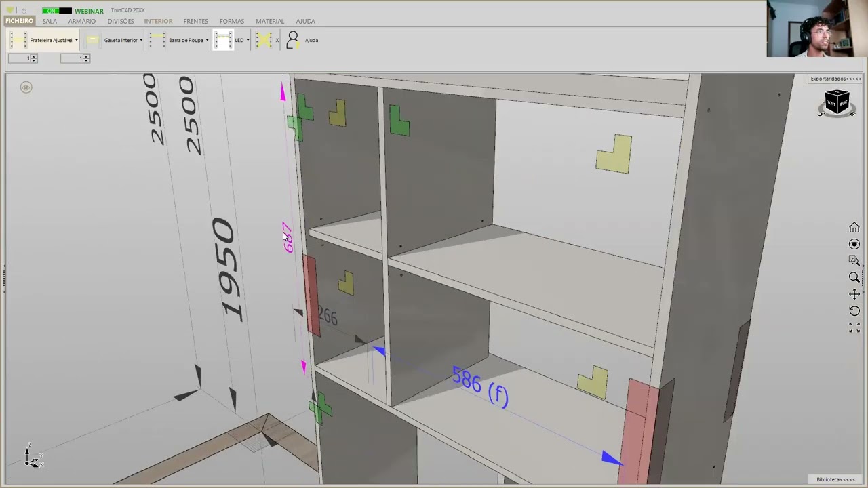Click the 3D view cube orientation widget
This screenshot has height=488, width=868.
837,103
